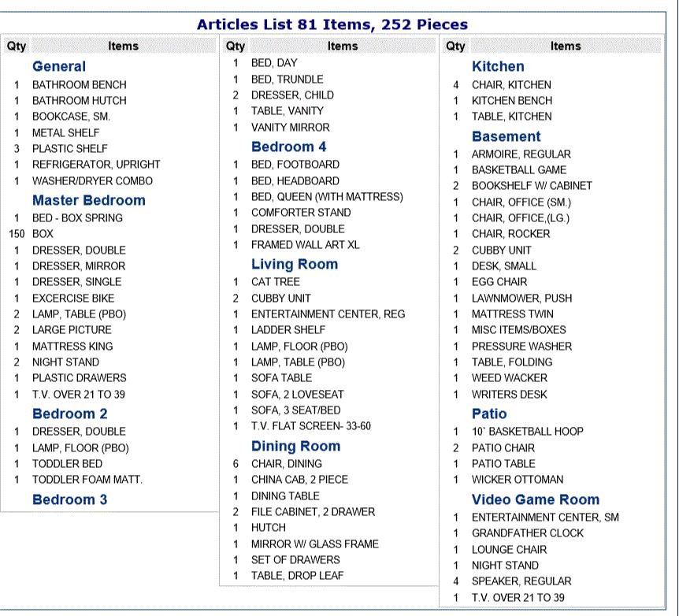Select the Bedroom 2 heading
The height and width of the screenshot is (616, 679).
tap(69, 414)
